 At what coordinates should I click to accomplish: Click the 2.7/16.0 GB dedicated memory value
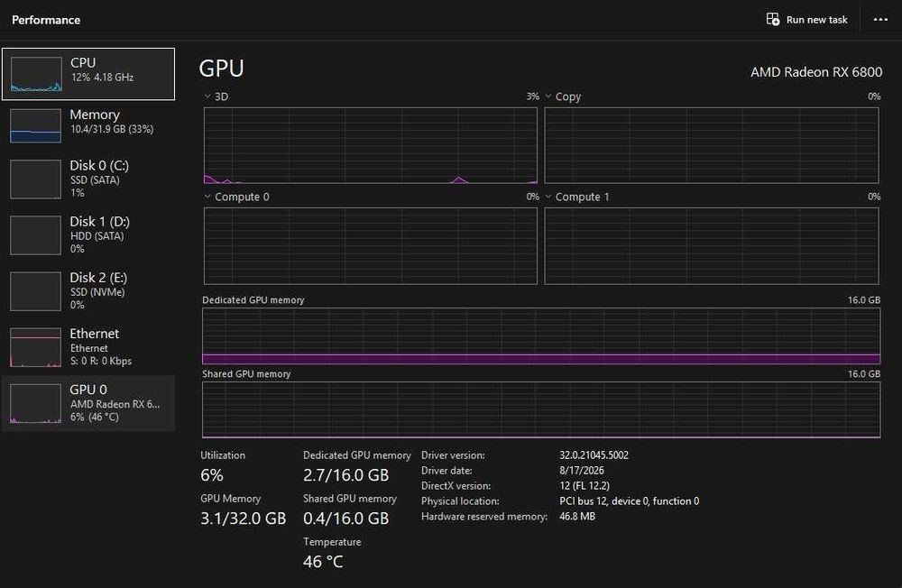345,475
